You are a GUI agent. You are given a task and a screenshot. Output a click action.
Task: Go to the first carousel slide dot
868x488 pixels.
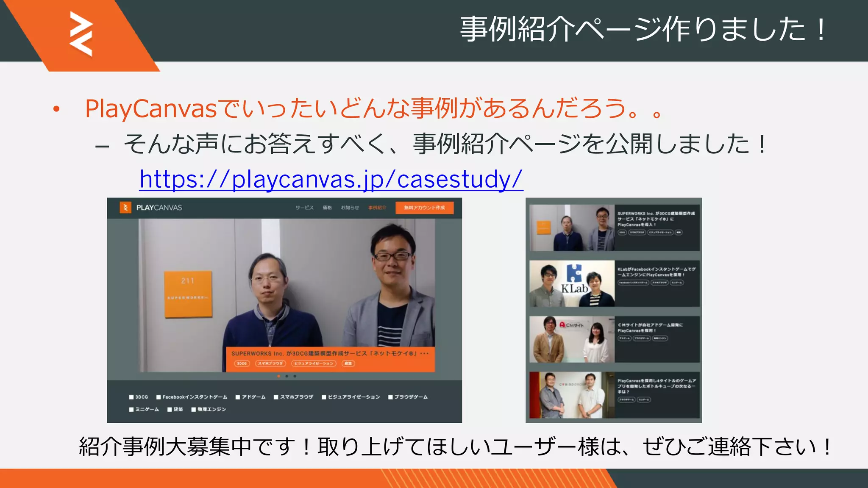(x=278, y=376)
